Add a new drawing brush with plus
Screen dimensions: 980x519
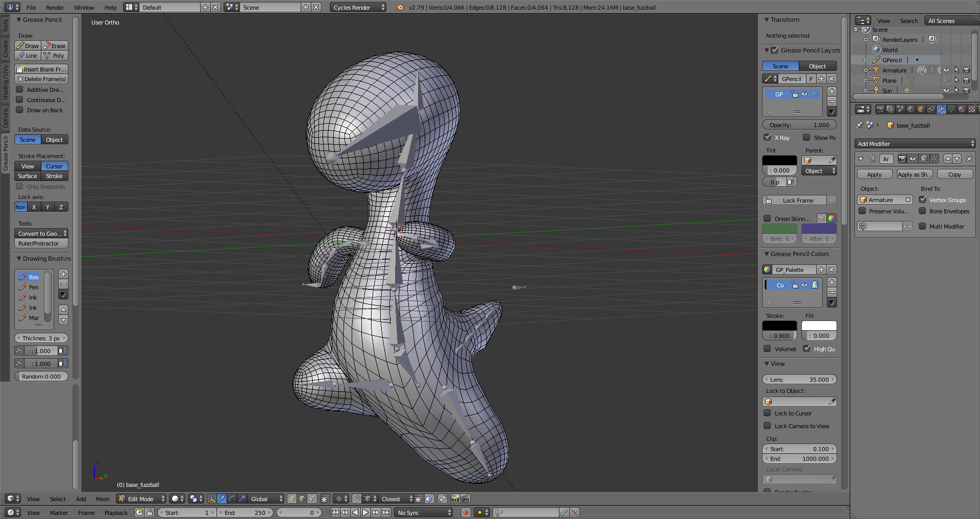pos(63,274)
